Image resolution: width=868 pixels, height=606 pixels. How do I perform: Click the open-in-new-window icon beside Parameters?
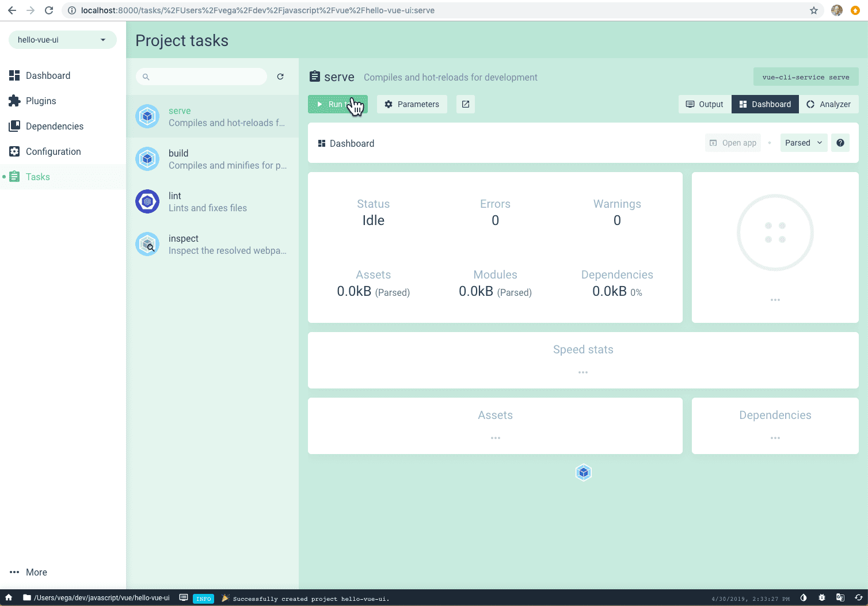click(466, 104)
